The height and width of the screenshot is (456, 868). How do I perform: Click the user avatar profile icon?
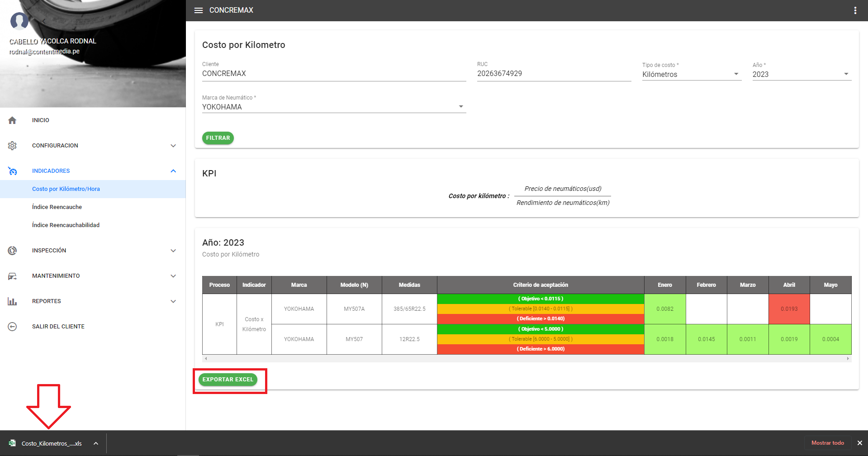(19, 21)
